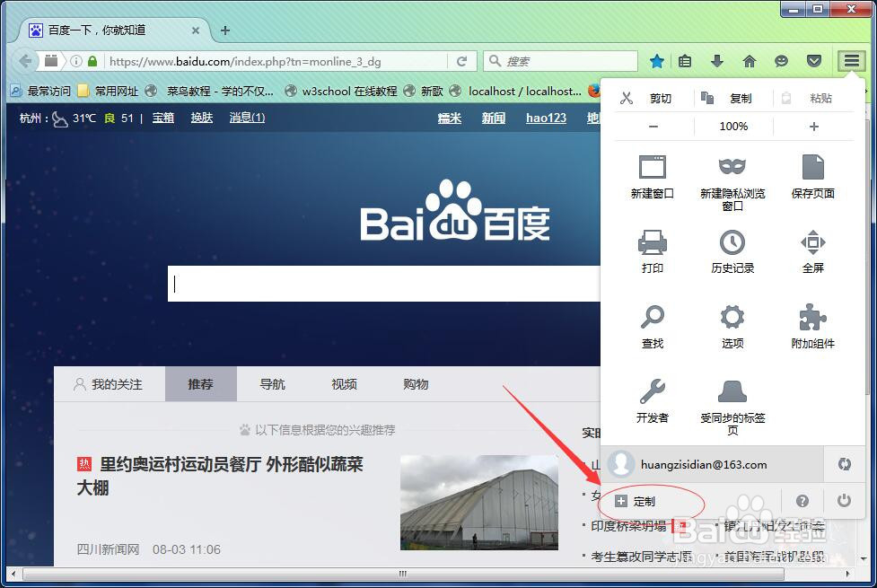Switch to 推荐 tab
This screenshot has height=588, width=877.
point(201,384)
